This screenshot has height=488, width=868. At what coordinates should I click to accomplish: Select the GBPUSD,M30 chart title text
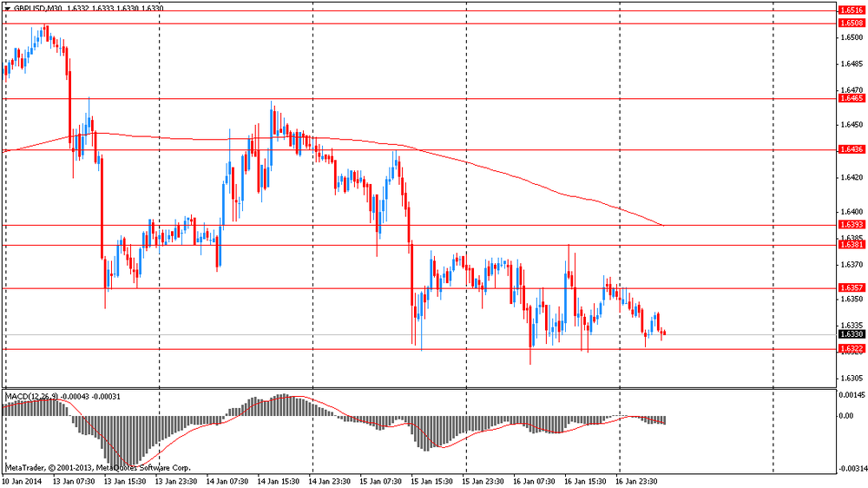(x=37, y=9)
